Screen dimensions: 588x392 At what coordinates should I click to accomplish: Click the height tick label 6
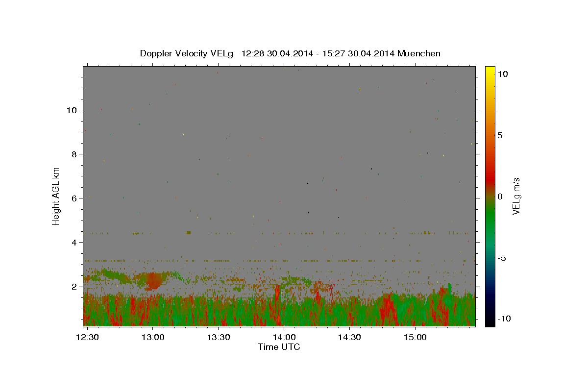tap(75, 198)
